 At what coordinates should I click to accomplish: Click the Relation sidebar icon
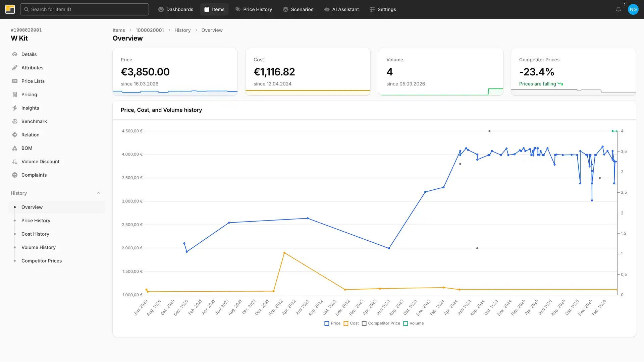[x=15, y=135]
